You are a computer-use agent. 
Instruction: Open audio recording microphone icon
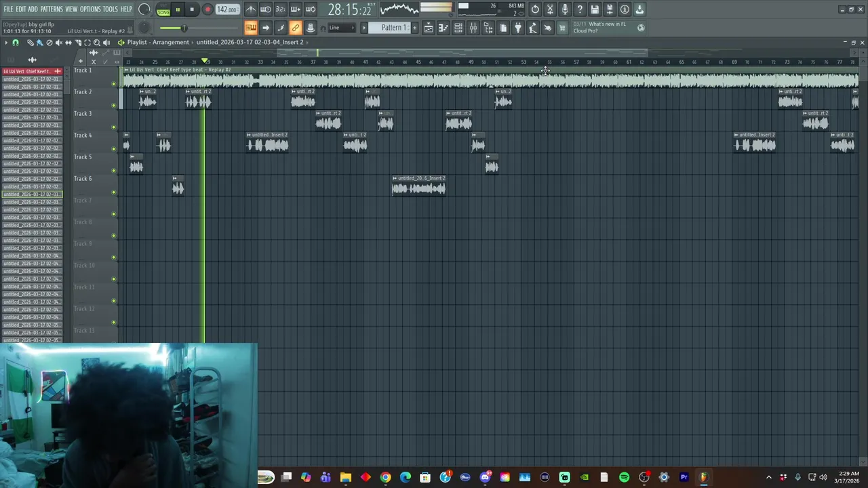[565, 9]
